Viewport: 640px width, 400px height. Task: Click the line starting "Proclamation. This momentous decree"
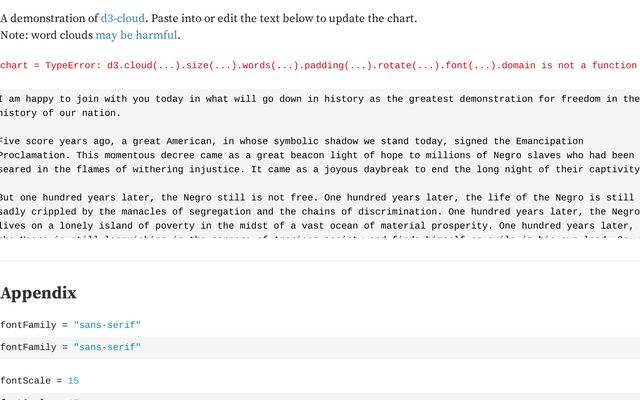[300, 157]
